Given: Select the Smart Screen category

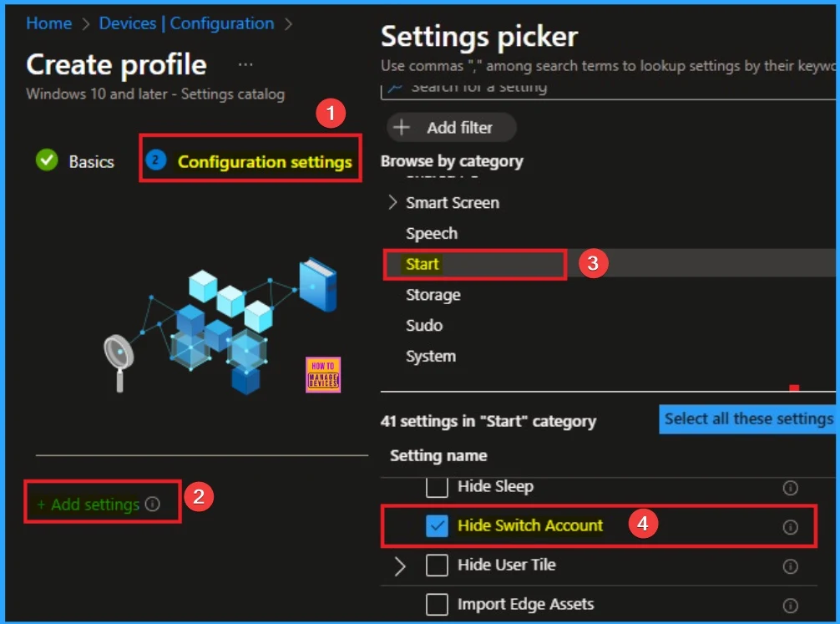Looking at the screenshot, I should (x=452, y=203).
